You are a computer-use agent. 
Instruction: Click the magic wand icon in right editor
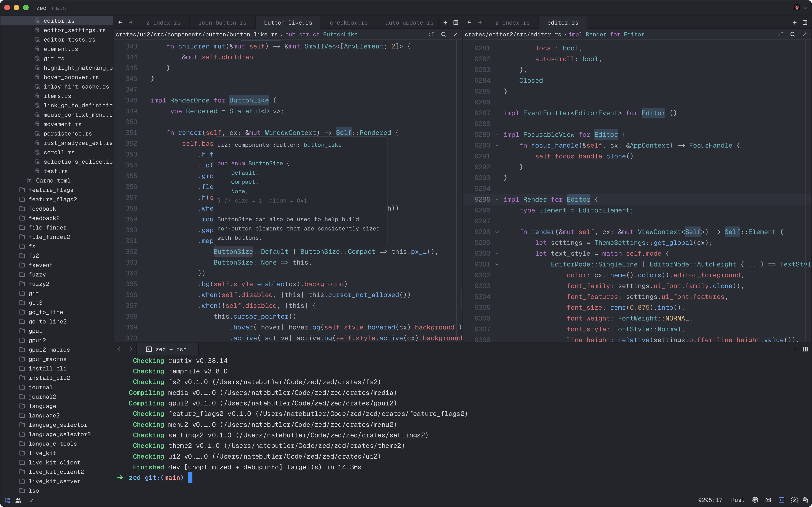coord(805,34)
